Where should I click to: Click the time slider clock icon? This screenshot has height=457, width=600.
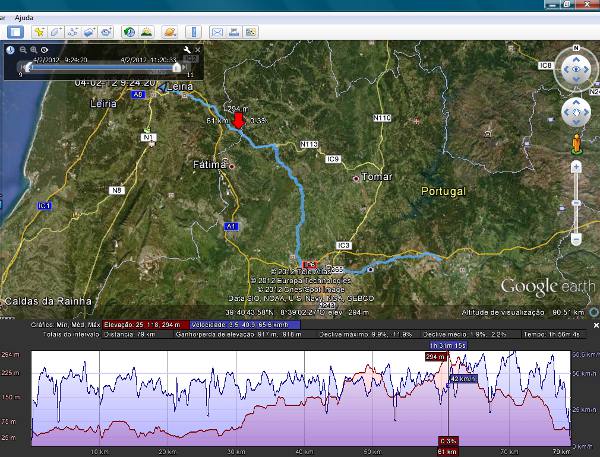[10, 50]
